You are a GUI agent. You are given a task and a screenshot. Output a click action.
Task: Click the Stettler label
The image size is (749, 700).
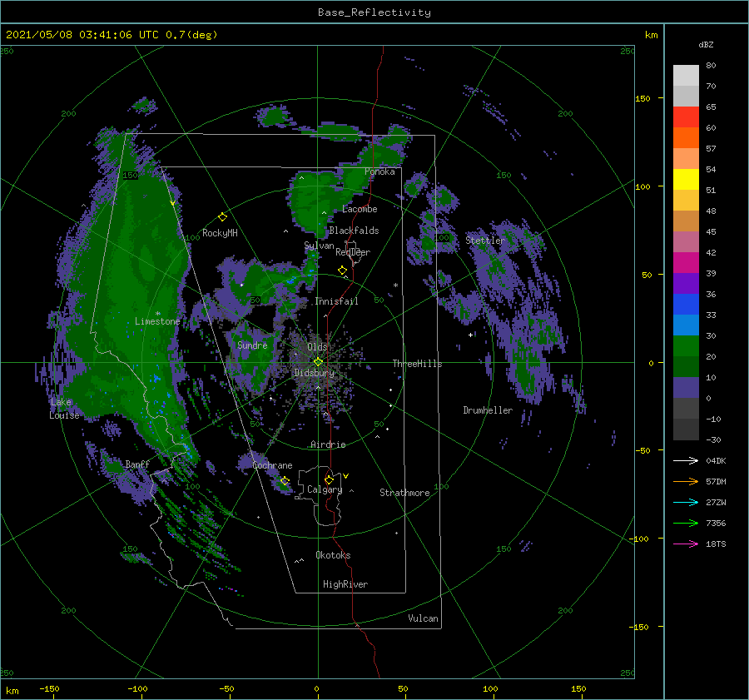coord(485,241)
